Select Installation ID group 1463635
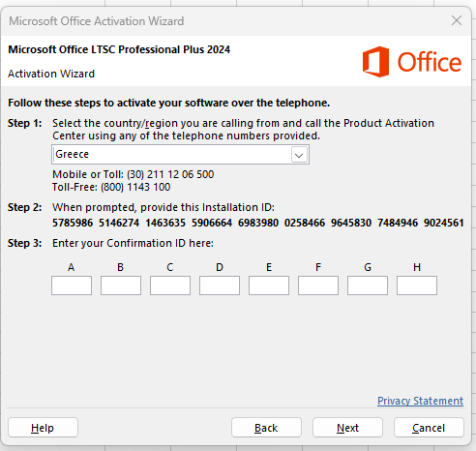The height and width of the screenshot is (451, 476). pyautogui.click(x=165, y=223)
